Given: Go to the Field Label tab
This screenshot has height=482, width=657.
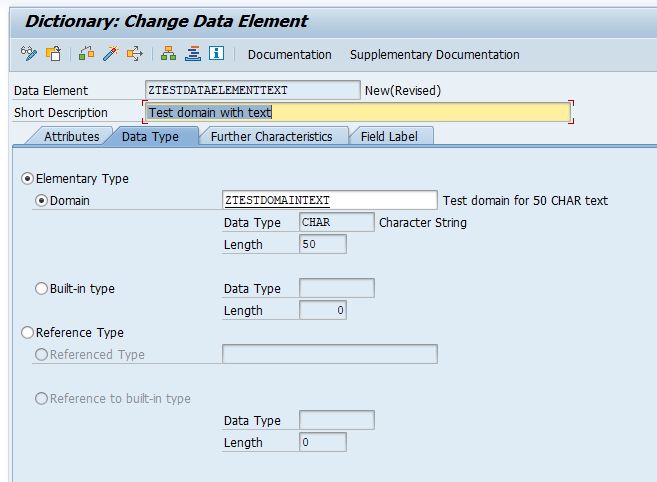Looking at the screenshot, I should tap(389, 137).
